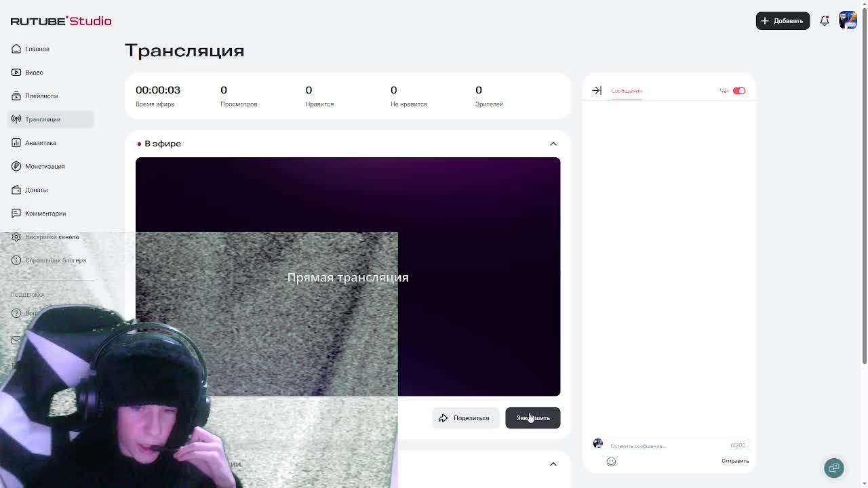The width and height of the screenshot is (868, 488).
Task: Open the notifications bell icon
Action: (825, 21)
